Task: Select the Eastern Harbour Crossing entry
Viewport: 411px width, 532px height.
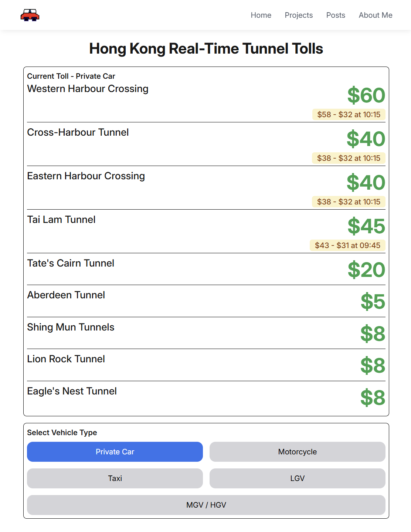Action: (x=86, y=176)
